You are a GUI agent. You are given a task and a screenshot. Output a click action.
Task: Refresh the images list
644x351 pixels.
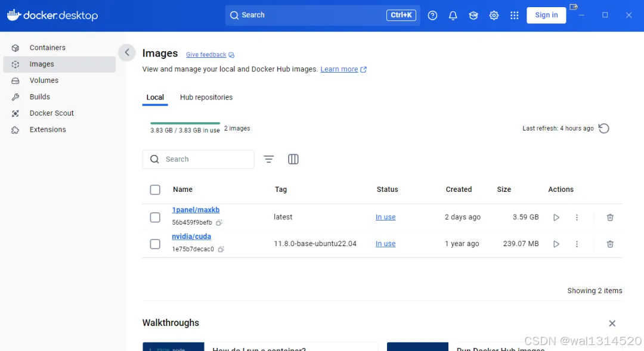(603, 129)
